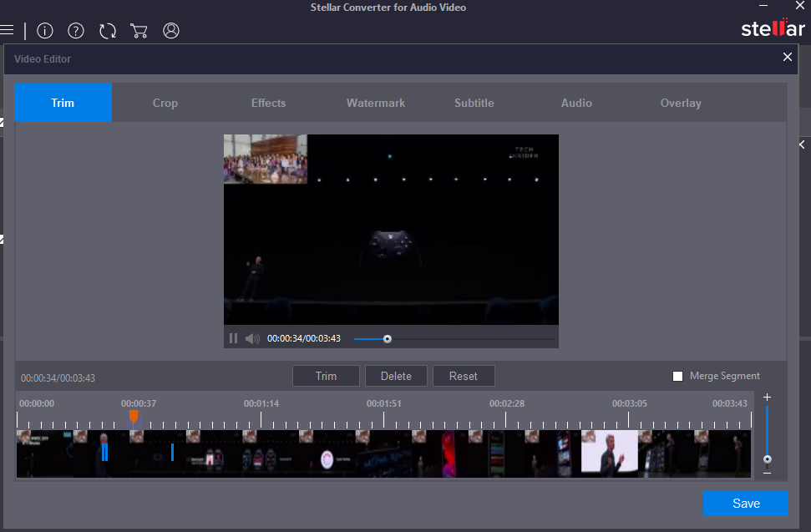Open the Overlay tab
The height and width of the screenshot is (532, 811).
point(681,103)
